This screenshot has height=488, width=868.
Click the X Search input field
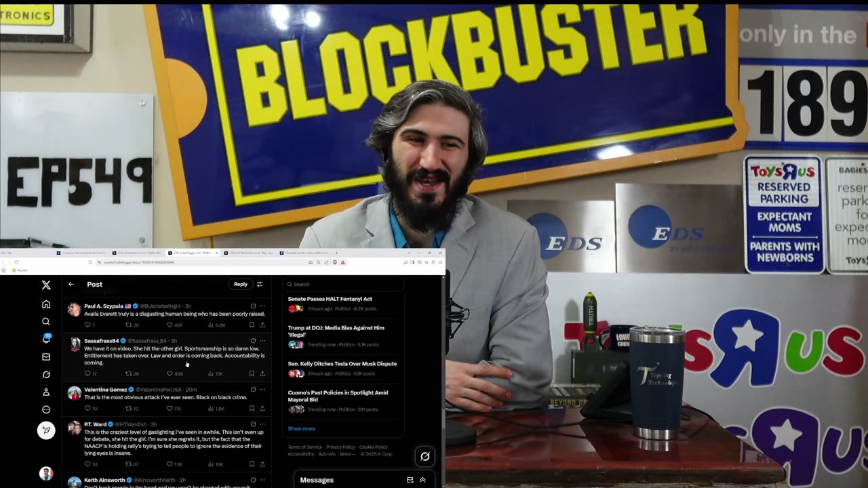pyautogui.click(x=343, y=284)
